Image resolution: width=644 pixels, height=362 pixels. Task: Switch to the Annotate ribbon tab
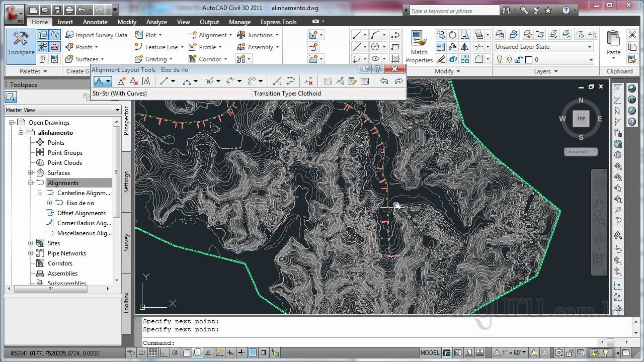coord(95,22)
